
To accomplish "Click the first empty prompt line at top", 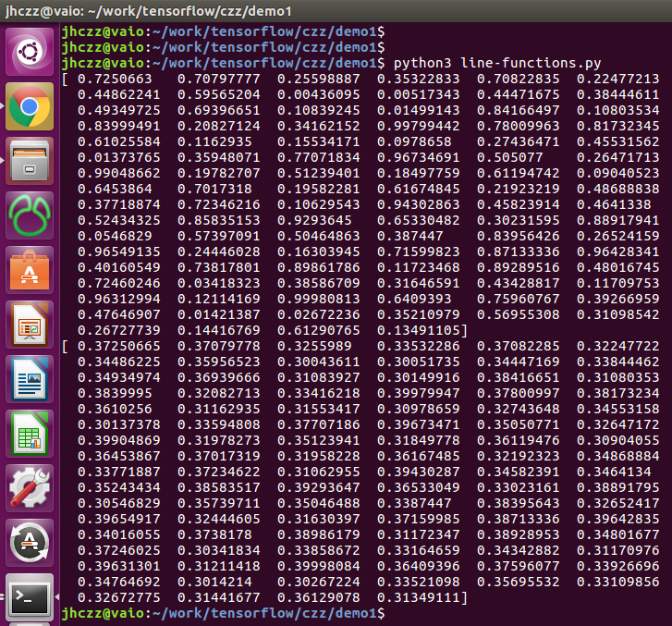I will (224, 31).
